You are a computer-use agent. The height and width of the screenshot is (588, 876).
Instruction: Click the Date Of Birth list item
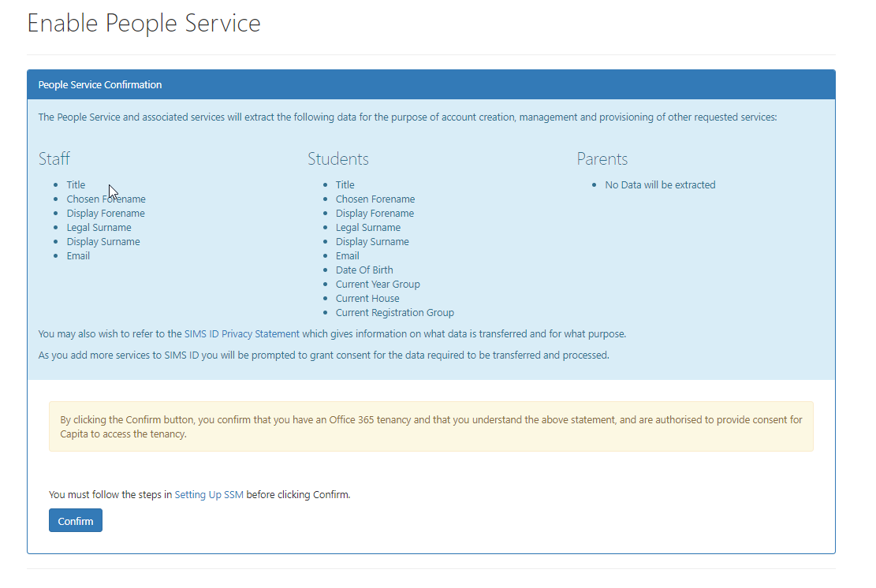point(364,270)
